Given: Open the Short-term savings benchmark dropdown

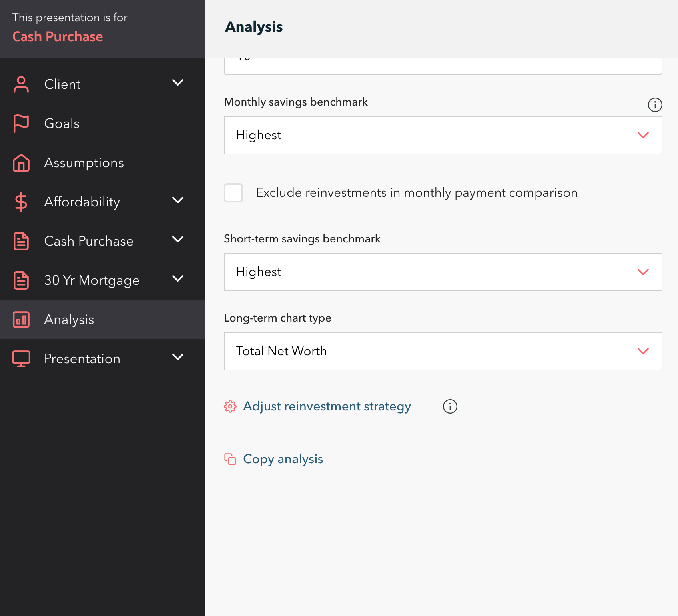Looking at the screenshot, I should click(x=443, y=272).
